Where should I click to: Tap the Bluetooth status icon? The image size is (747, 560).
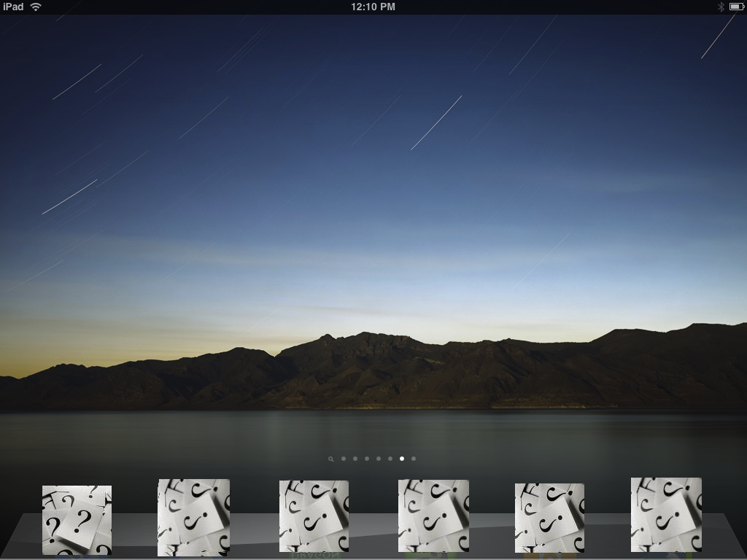(721, 7)
